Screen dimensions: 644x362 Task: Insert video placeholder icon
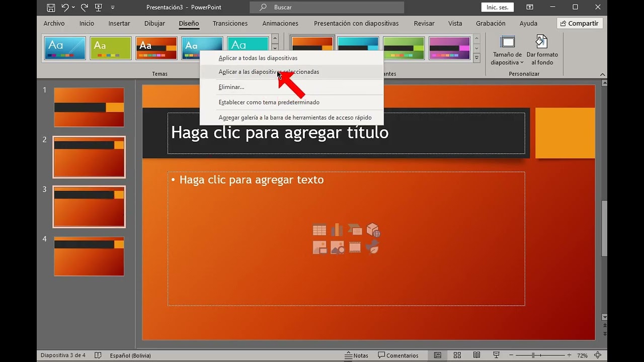point(355,247)
